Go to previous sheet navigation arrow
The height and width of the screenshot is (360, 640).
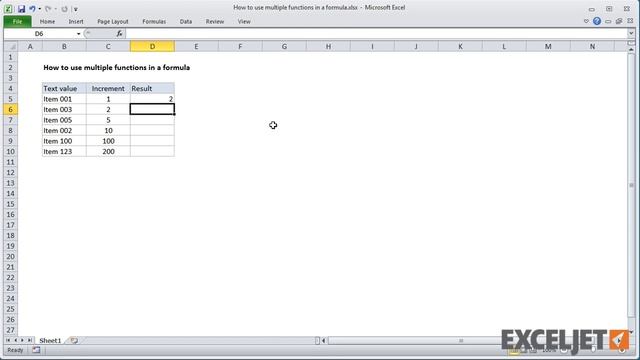[15, 340]
